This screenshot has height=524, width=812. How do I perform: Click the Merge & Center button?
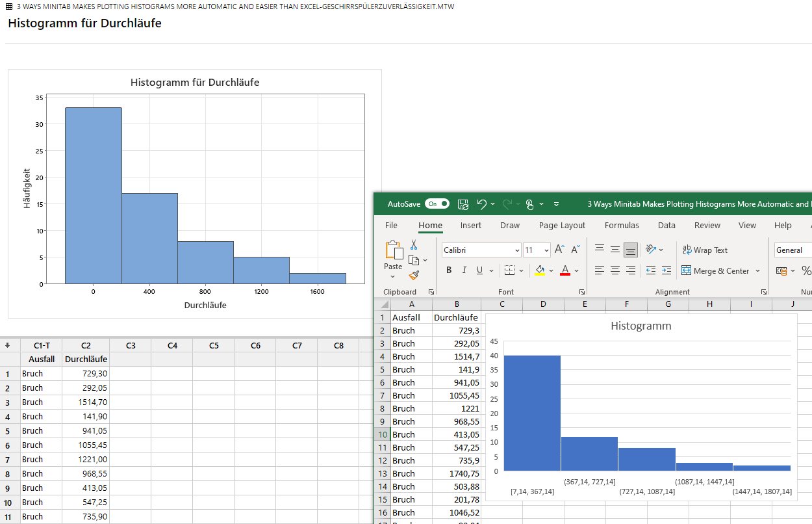coord(715,270)
